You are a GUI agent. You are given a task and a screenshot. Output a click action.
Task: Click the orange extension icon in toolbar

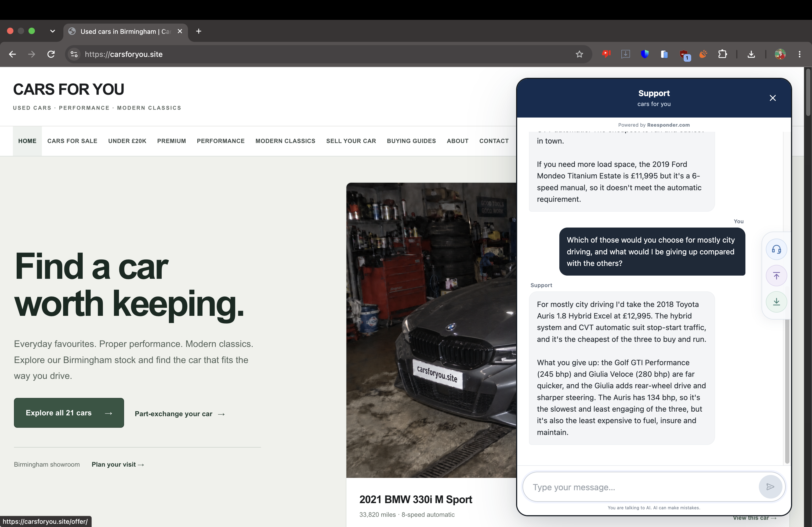703,54
